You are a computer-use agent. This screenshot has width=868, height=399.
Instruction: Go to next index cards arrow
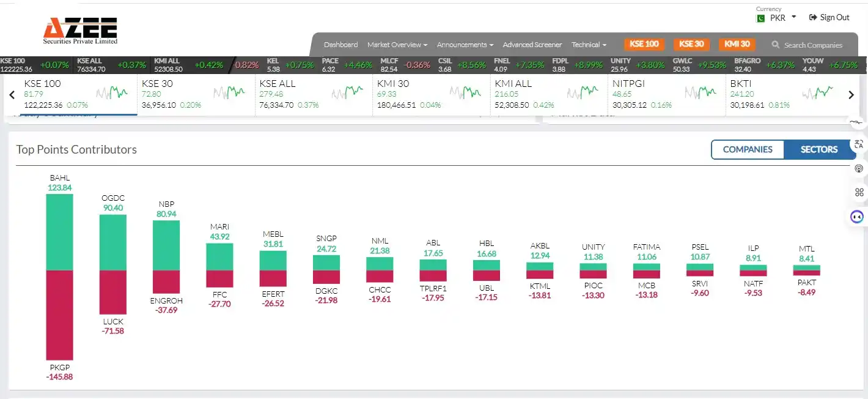click(851, 95)
